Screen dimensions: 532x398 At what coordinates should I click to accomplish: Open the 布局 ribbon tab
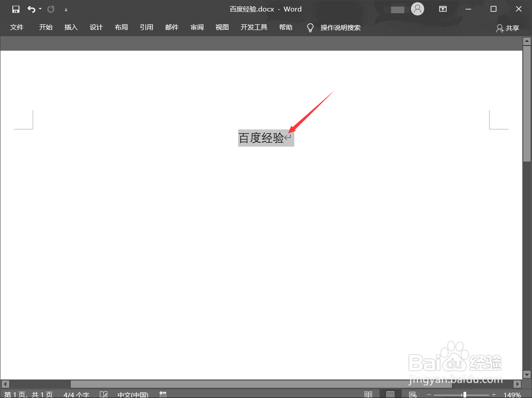click(121, 27)
